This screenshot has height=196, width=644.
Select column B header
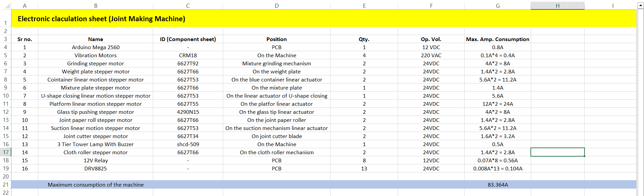[96, 5]
